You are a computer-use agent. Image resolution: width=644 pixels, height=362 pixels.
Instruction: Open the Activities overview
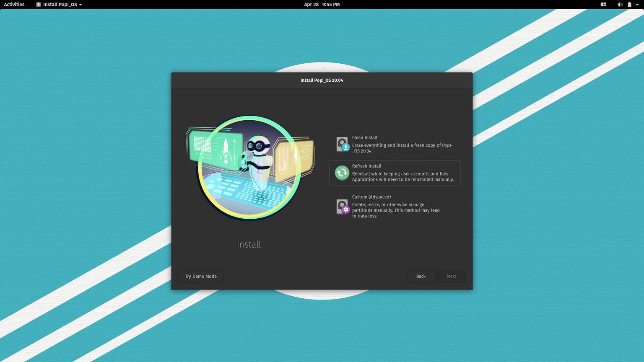pos(14,4)
